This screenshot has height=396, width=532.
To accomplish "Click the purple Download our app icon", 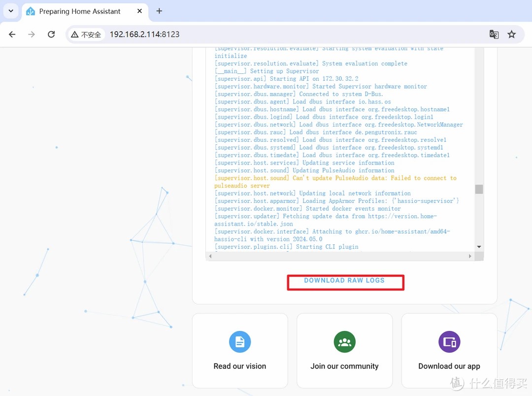I will 449,342.
